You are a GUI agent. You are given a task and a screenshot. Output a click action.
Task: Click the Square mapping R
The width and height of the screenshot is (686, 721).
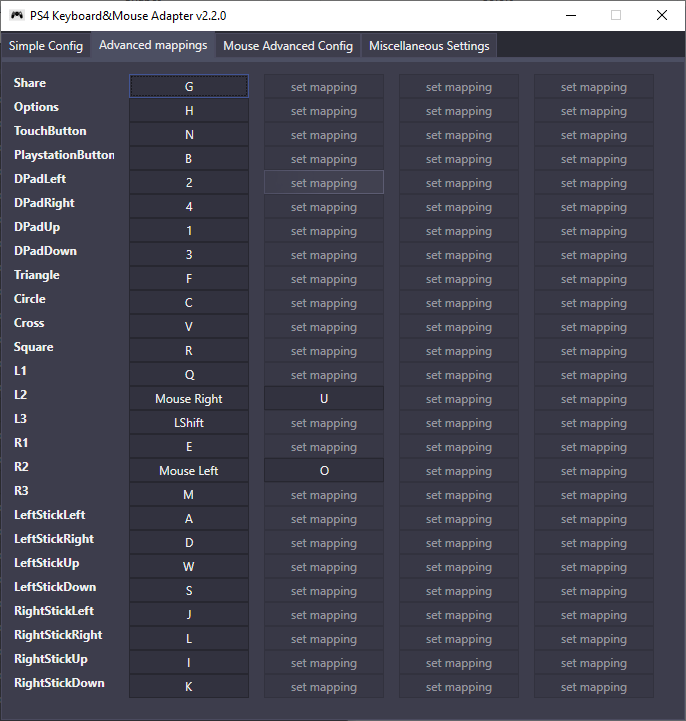(x=189, y=350)
